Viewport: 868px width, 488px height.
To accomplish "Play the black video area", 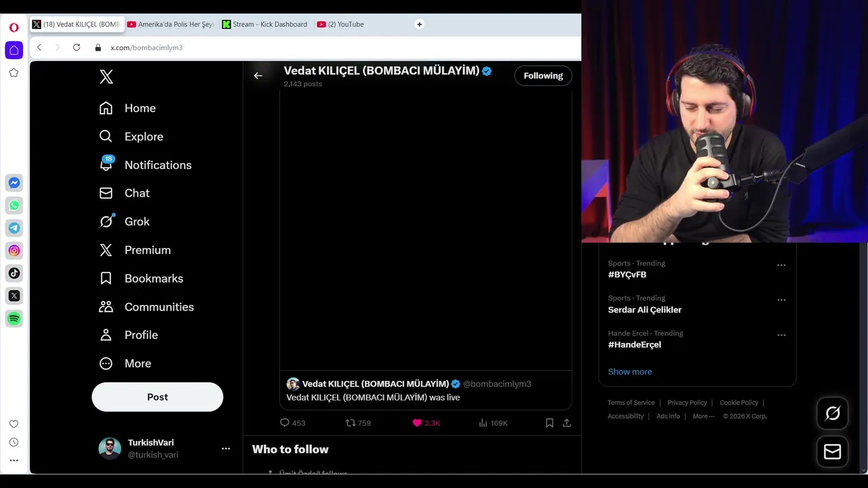I will tap(426, 230).
